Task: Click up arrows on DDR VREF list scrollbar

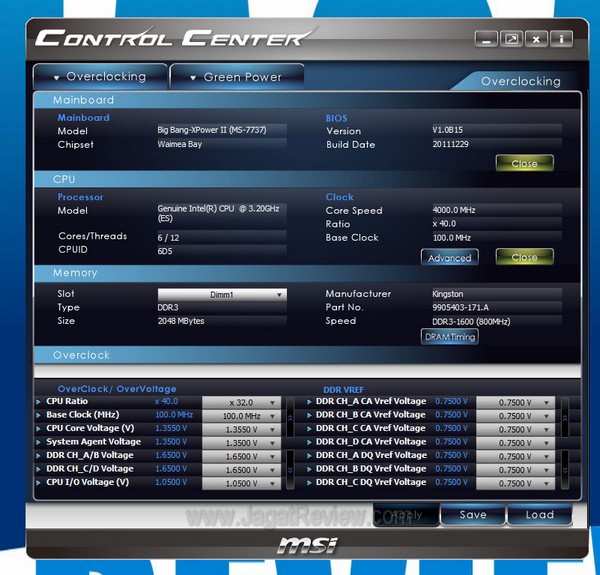Action: (565, 417)
